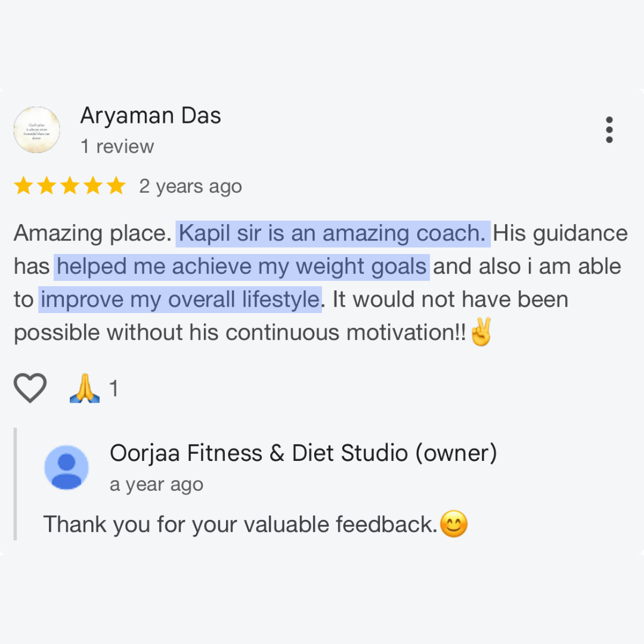This screenshot has height=644, width=644.
Task: Open the owner's blue avatar icon
Action: tap(67, 467)
